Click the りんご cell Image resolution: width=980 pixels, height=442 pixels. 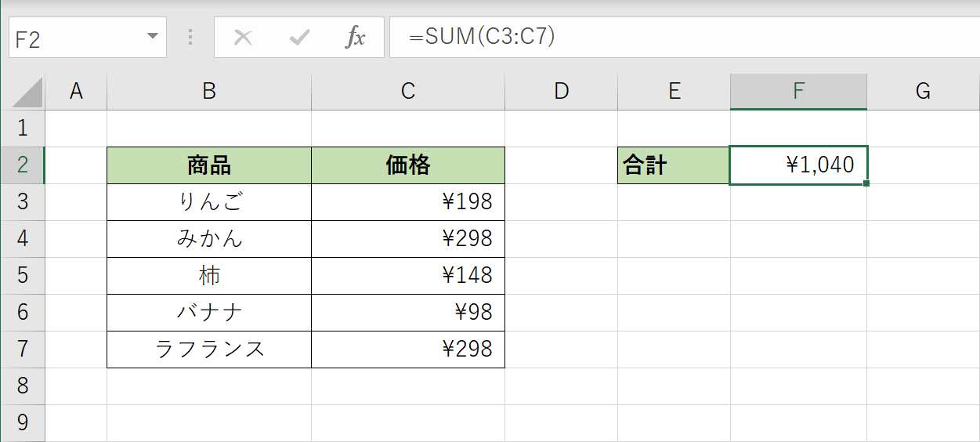208,202
